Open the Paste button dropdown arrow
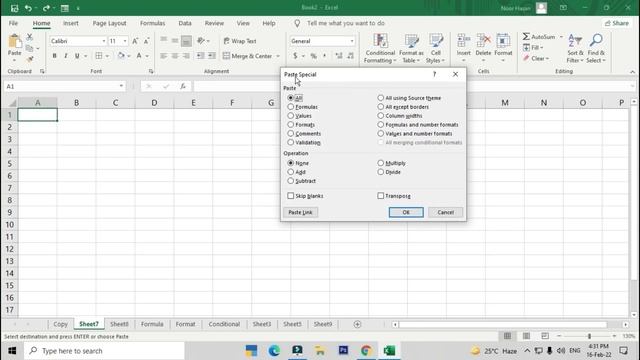Viewport: 640px width, 360px height. [15, 60]
